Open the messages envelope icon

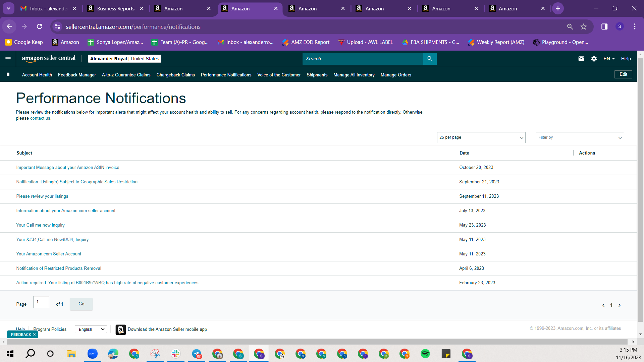[x=581, y=59]
